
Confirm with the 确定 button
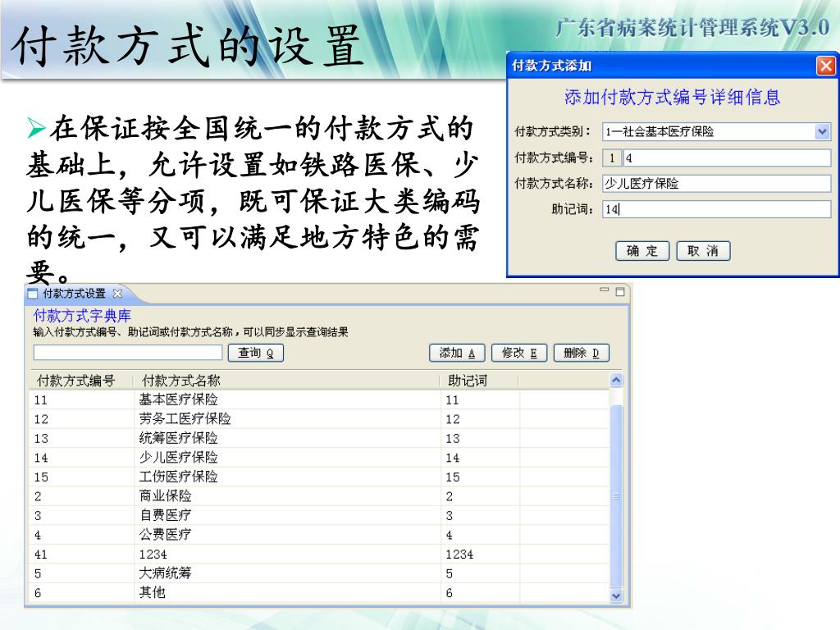(642, 251)
